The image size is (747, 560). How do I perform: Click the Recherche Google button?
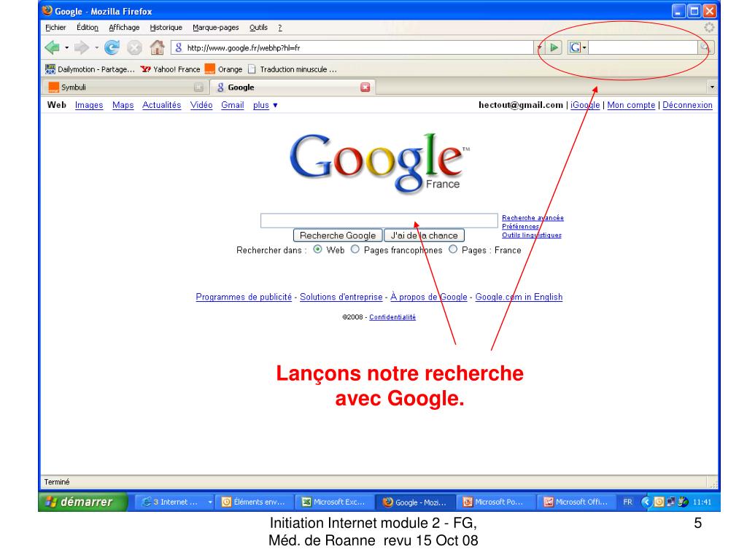pos(338,236)
